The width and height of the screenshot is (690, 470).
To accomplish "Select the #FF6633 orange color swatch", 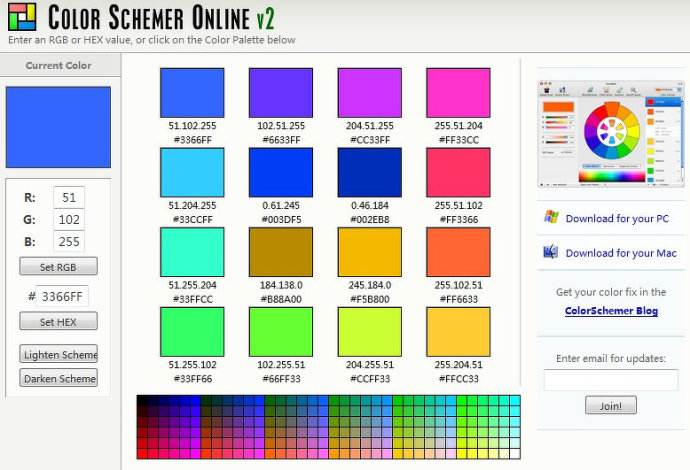I will (x=458, y=252).
